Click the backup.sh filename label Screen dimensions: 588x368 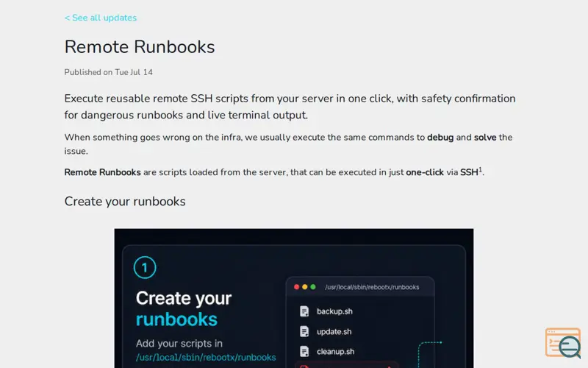(334, 311)
